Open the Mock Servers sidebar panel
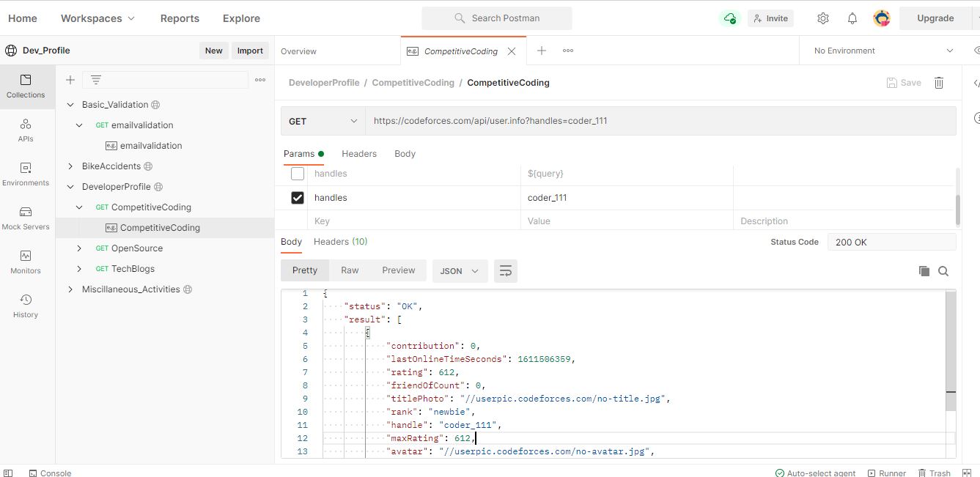Screen dimensions: 980x477 click(26, 218)
